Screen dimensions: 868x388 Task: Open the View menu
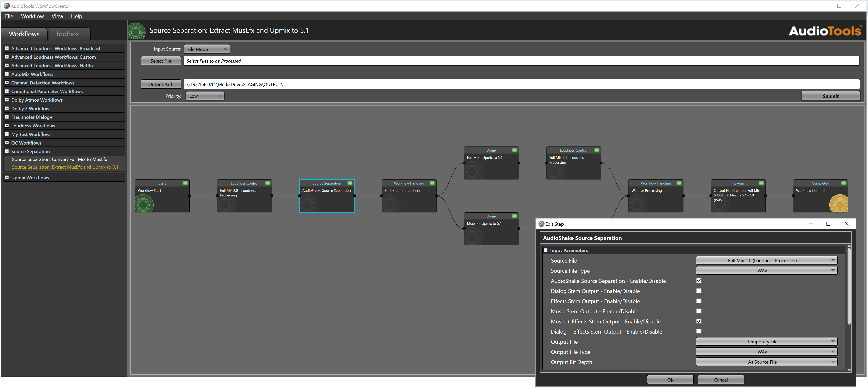click(57, 16)
